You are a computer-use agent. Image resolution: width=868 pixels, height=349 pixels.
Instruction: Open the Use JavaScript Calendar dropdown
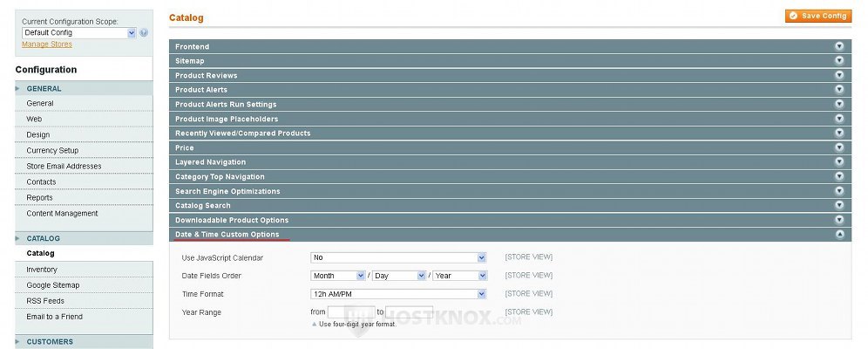pos(398,257)
